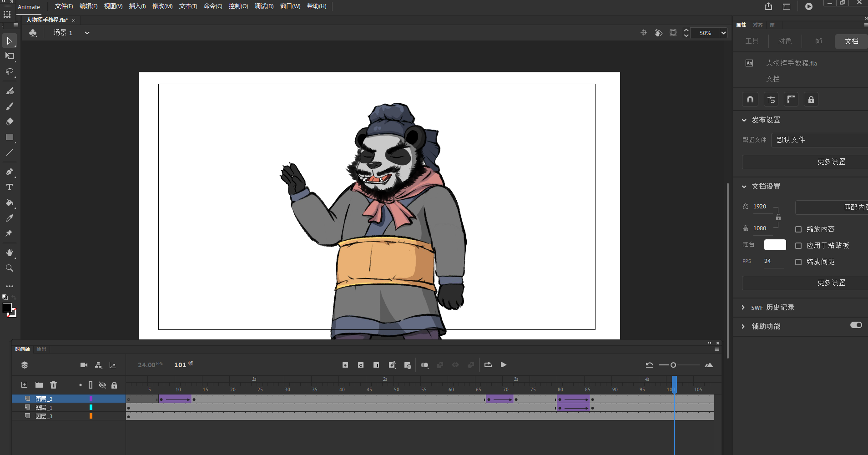Play the timeline animation
Screen dimensions: 868x455
click(x=504, y=365)
